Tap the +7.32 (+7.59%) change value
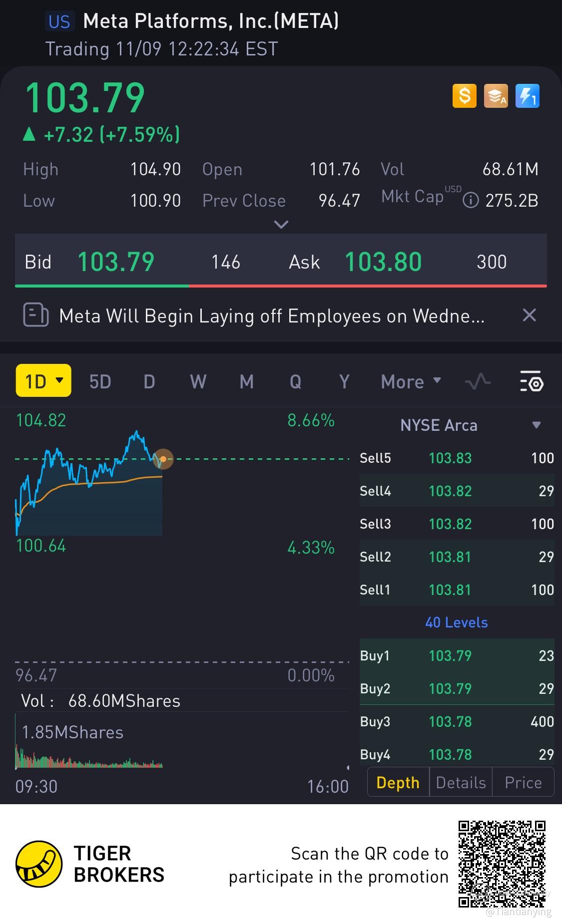The height and width of the screenshot is (924, 562). [112, 135]
